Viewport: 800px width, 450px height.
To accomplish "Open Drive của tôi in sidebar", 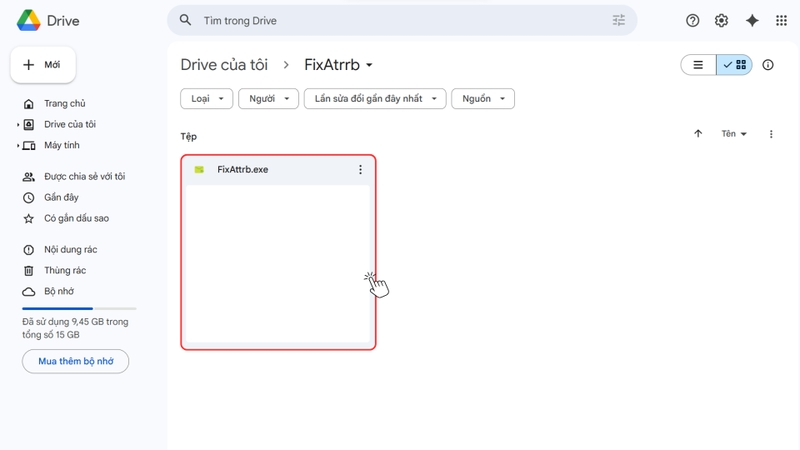I will (x=70, y=124).
